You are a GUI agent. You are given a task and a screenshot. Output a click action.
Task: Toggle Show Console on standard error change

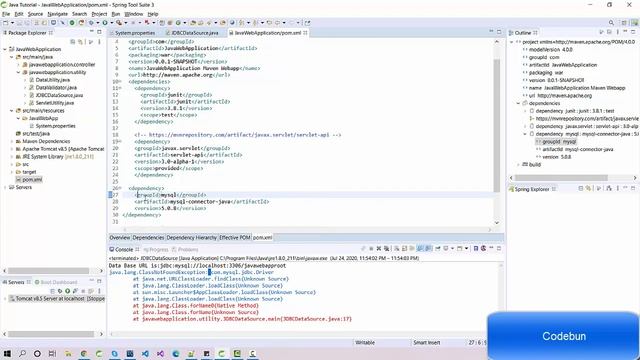(x=428, y=248)
